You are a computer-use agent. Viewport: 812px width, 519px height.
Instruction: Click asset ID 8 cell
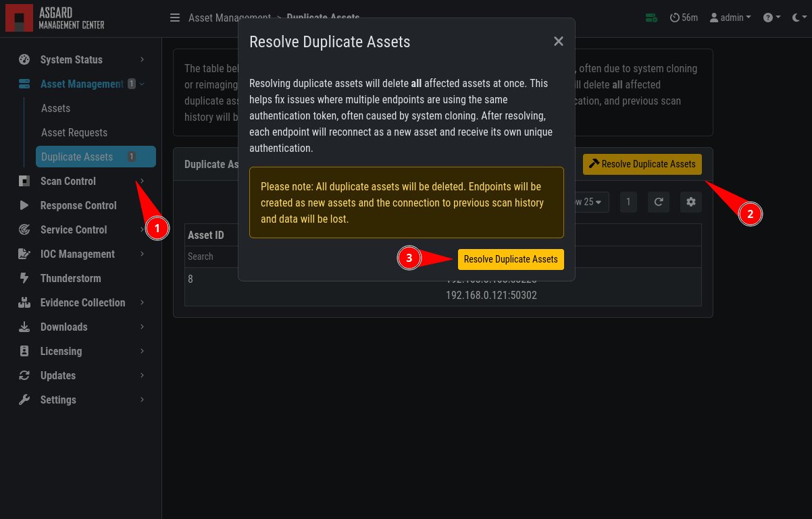[x=191, y=278]
